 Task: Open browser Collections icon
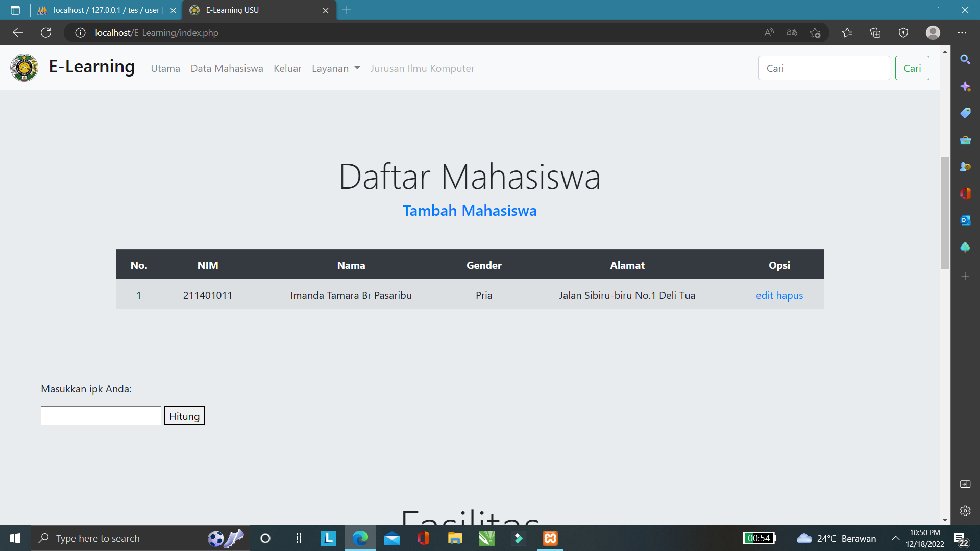[x=875, y=33]
